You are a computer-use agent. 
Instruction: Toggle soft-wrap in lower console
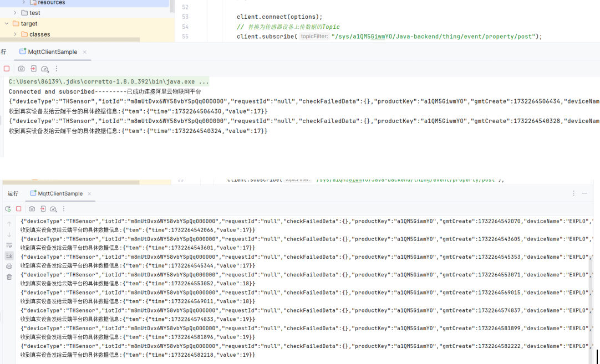click(x=9, y=245)
